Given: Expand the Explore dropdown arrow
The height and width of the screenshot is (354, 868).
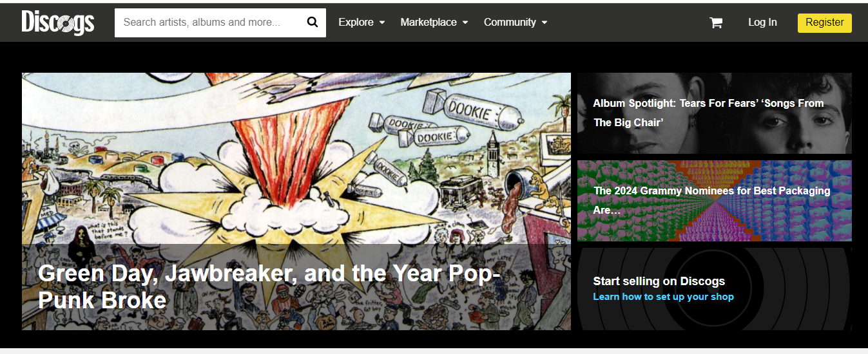Looking at the screenshot, I should 382,23.
